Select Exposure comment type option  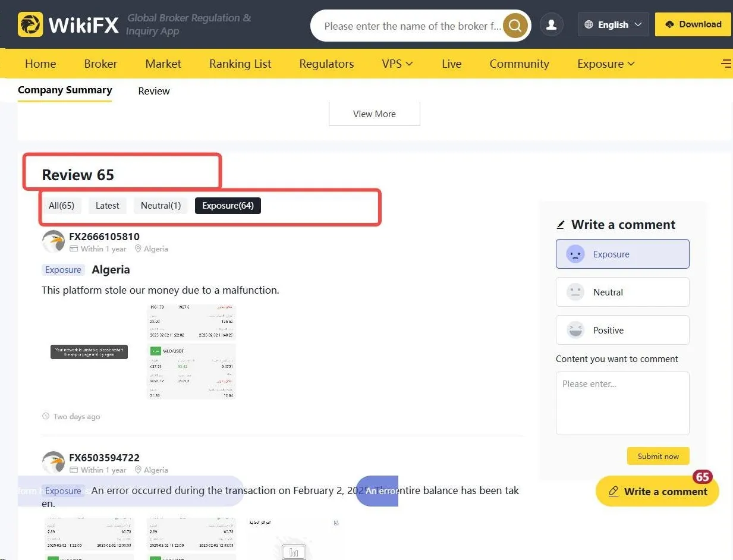click(622, 254)
